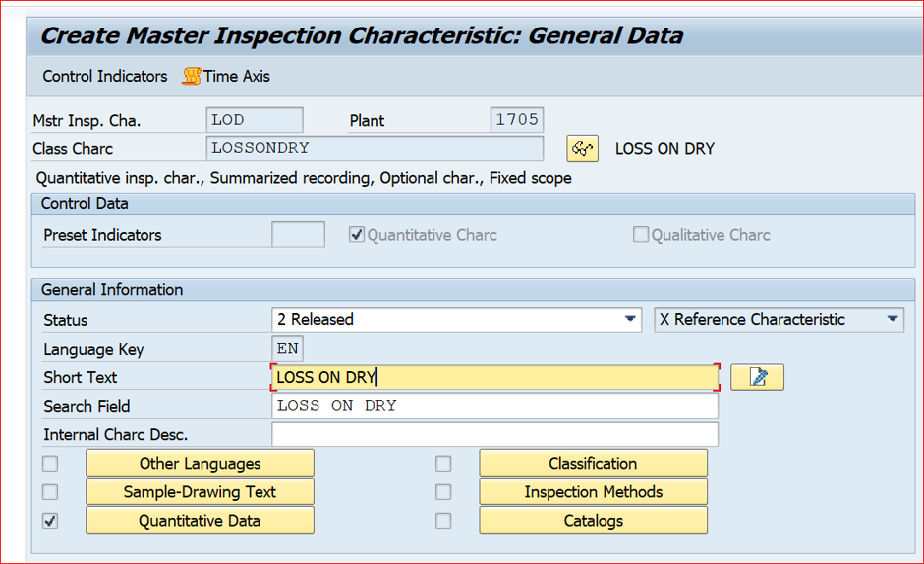Enable the Inspection Methods checkbox
This screenshot has height=564, width=924.
pos(443,492)
